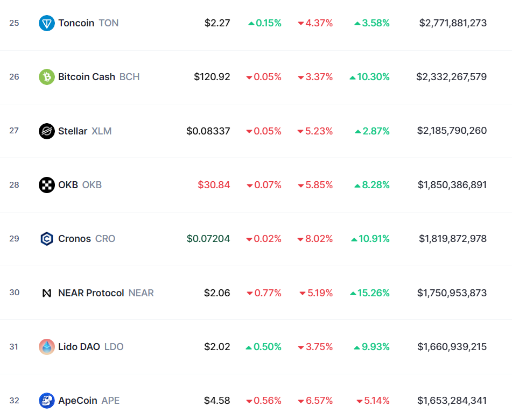This screenshot has height=420, width=512.
Task: Select the Stellar XLM name link
Action: [85, 131]
